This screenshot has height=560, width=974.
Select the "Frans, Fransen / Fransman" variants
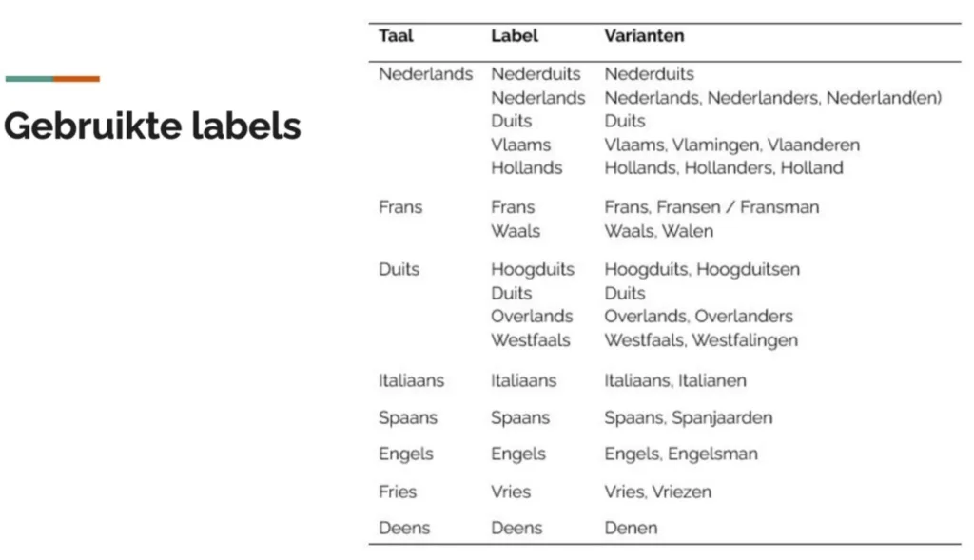point(711,207)
